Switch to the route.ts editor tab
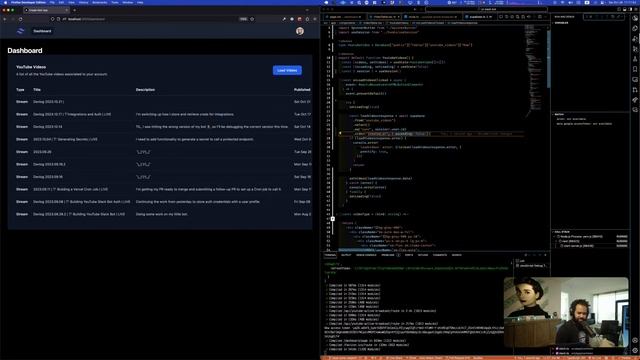This screenshot has height=360, width=640. pos(431,17)
